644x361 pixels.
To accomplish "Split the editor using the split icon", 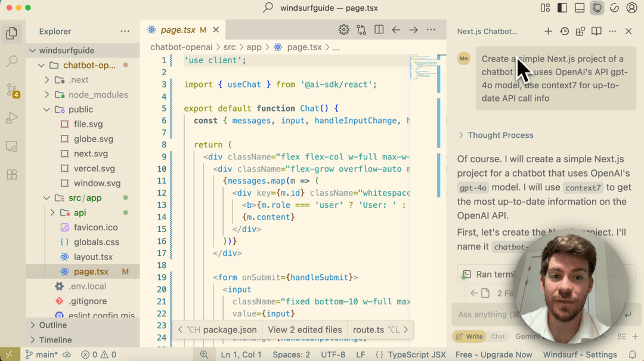I will [x=379, y=29].
